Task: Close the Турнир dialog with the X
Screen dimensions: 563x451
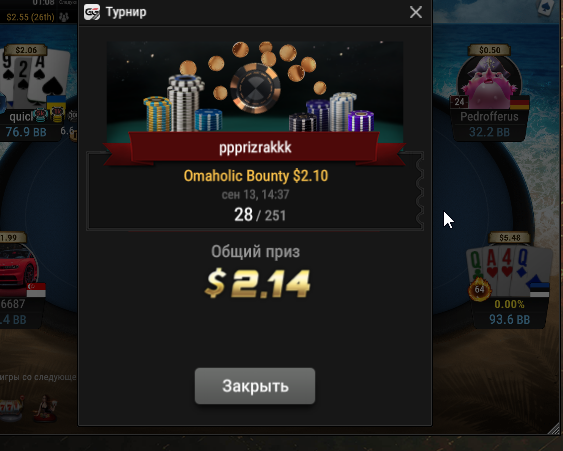Action: 416,12
